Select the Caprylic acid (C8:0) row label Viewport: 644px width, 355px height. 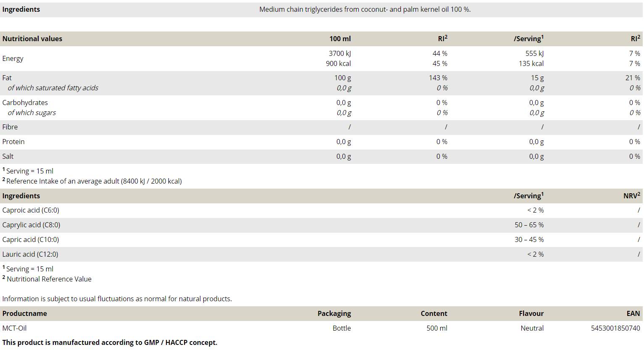pyautogui.click(x=31, y=225)
